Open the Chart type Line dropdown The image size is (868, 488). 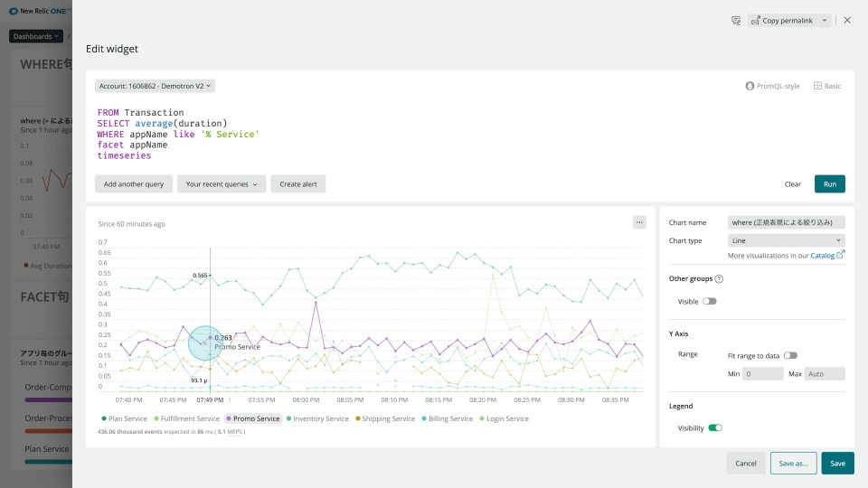786,240
